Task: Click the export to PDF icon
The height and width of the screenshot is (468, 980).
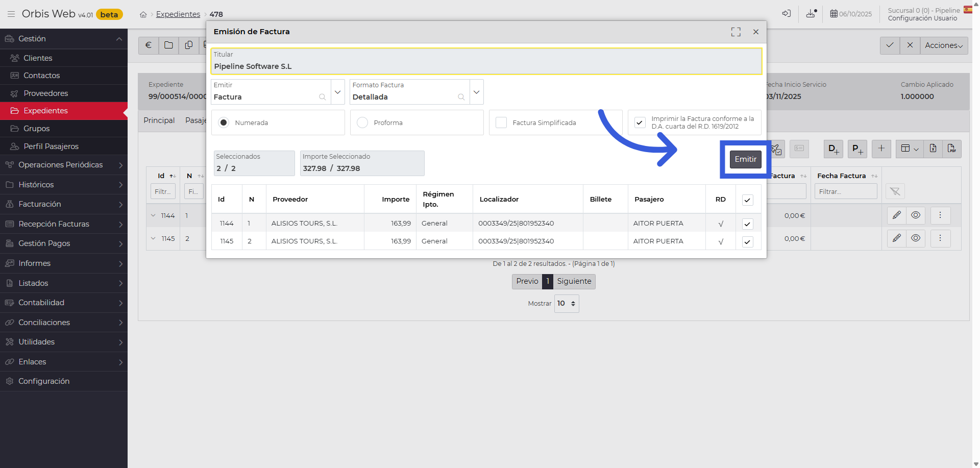Action: (952, 149)
